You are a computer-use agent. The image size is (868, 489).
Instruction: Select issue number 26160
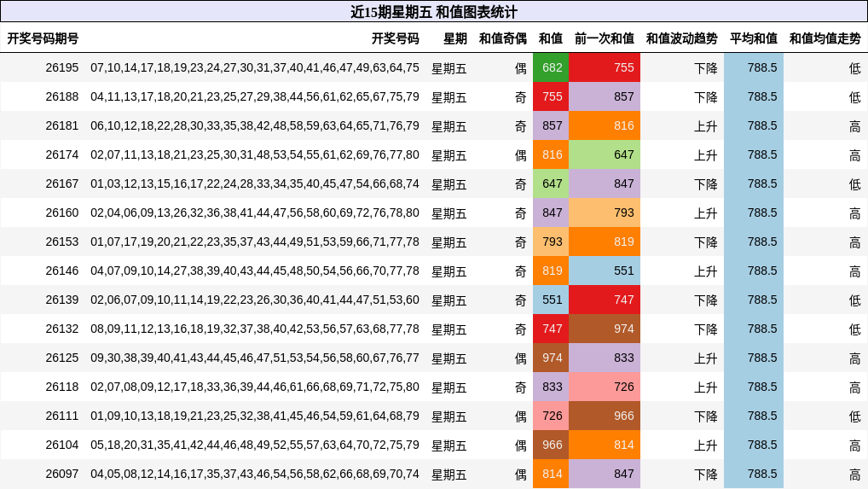62,212
